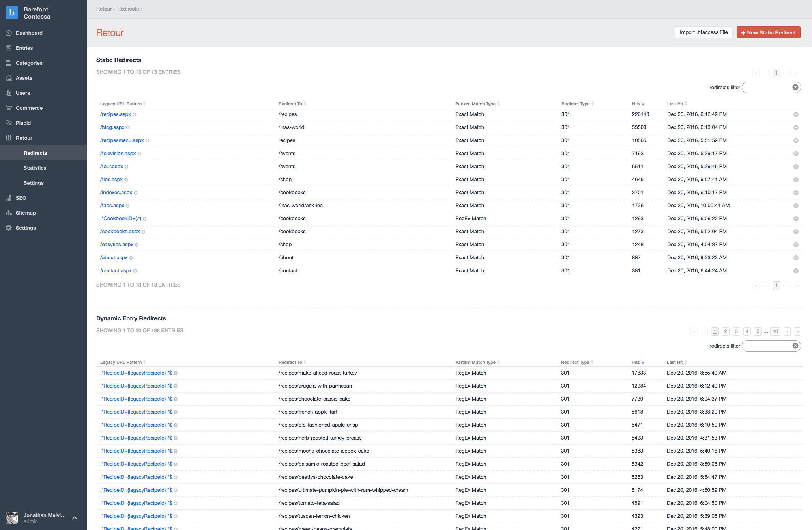The width and height of the screenshot is (812, 530).
Task: Open the .*CookbookID=(.*) redirect link
Action: pos(120,219)
